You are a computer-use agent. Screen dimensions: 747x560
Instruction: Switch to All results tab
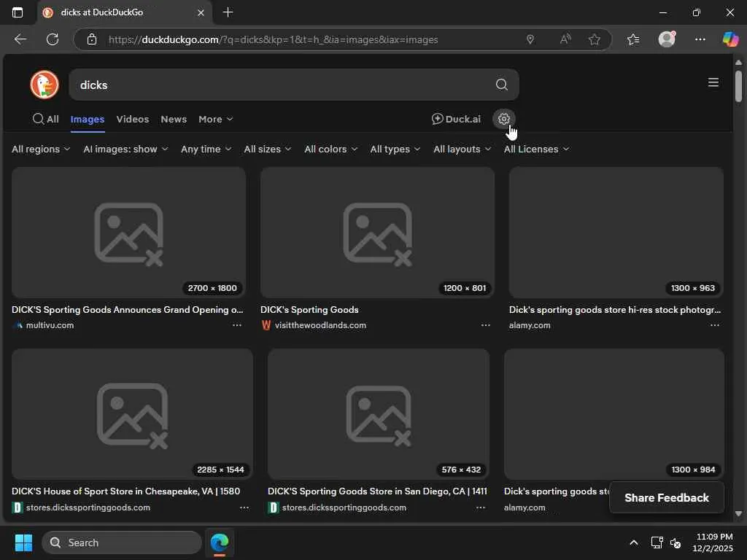coord(46,119)
